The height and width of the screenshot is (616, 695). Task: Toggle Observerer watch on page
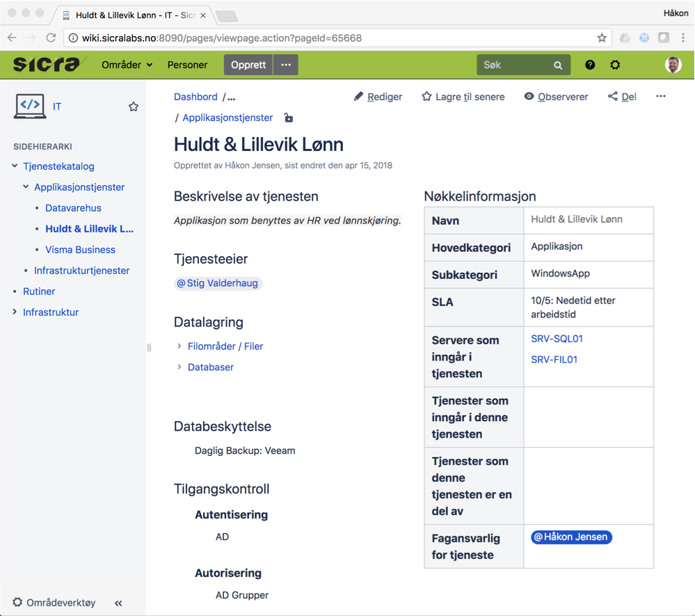(557, 97)
